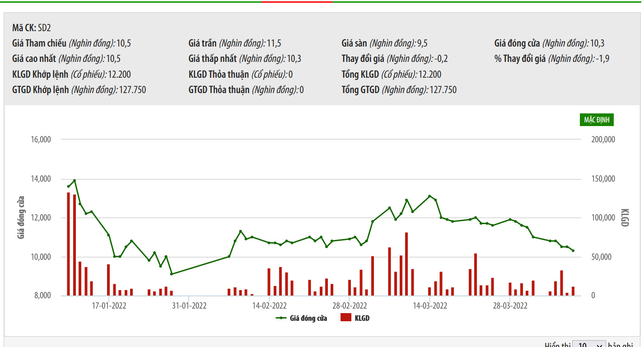Screen dimensions: 644x347
Task: Click the 28-02-2022 date axis label
Action: tap(350, 305)
